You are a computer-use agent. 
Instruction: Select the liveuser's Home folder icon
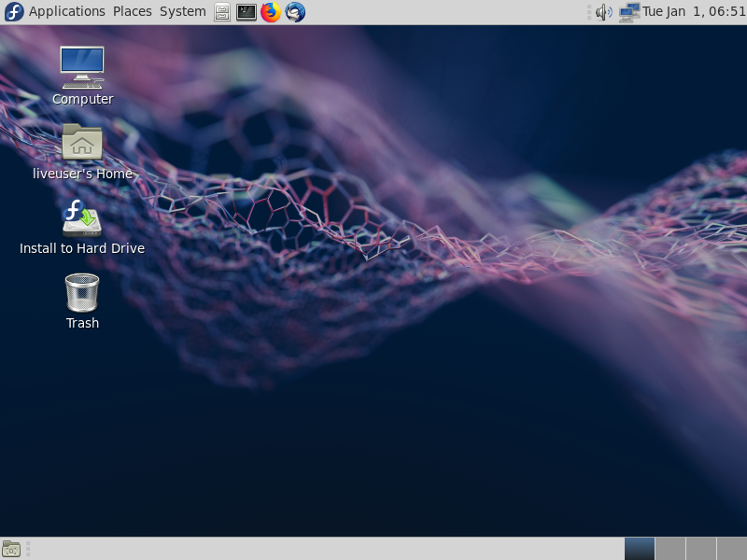(82, 143)
